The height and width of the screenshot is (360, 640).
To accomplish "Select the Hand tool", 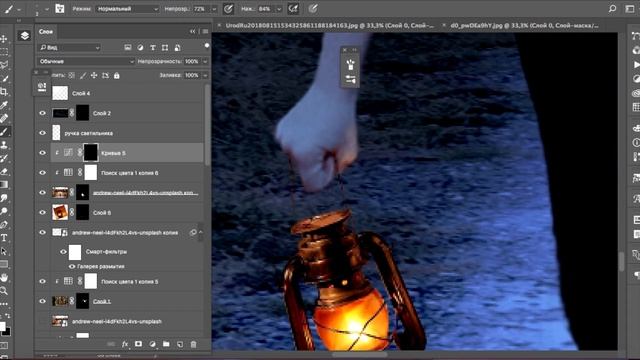I will click(x=4, y=278).
